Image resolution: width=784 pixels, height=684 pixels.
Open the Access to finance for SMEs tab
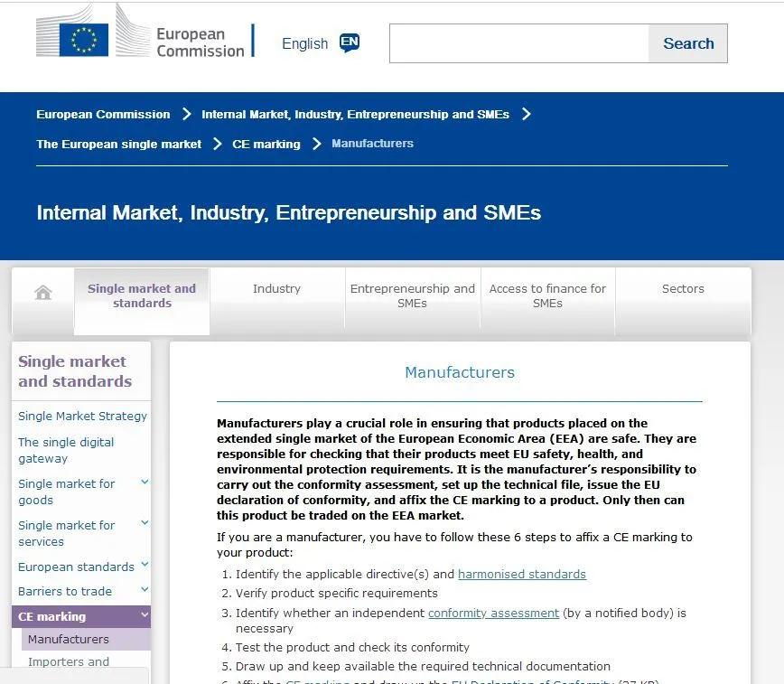[547, 295]
